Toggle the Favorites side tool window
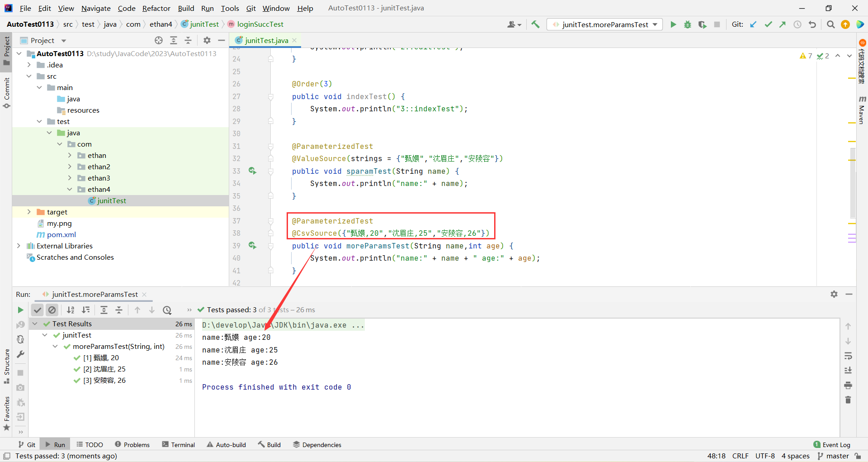Screen dimensions: 868x462 click(x=6, y=414)
